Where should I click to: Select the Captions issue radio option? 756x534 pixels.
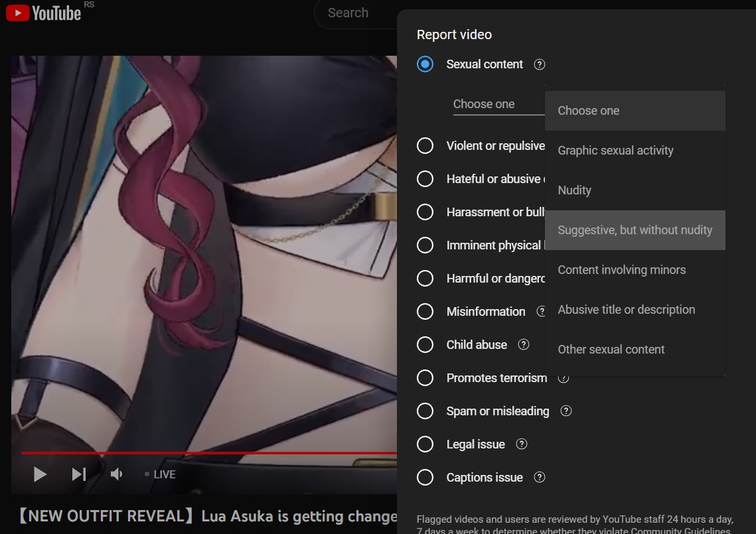(425, 478)
